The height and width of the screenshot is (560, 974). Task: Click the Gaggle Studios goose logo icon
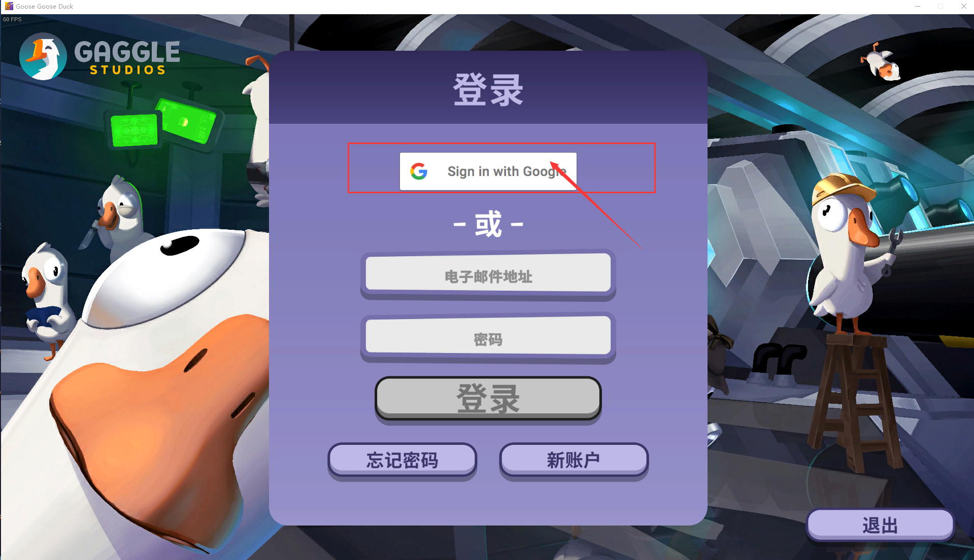43,57
